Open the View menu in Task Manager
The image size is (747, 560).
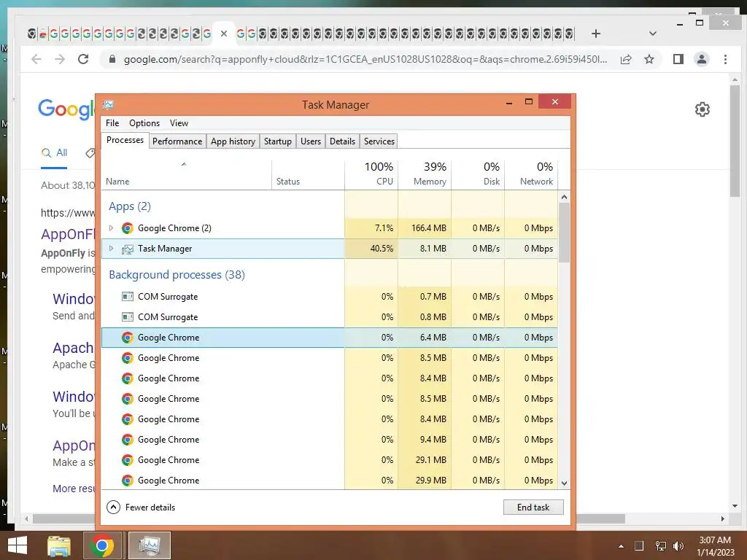click(179, 122)
